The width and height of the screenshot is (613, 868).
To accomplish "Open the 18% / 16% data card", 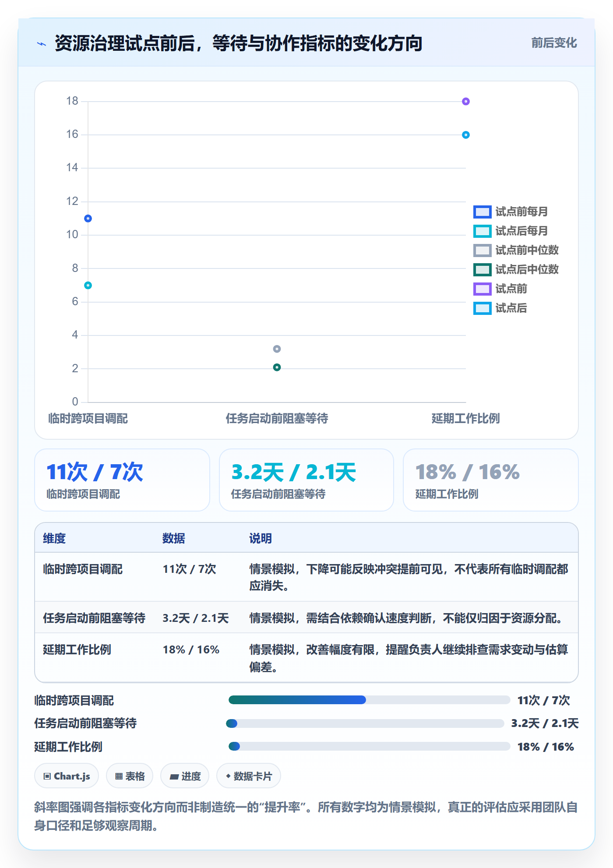I will tap(491, 480).
